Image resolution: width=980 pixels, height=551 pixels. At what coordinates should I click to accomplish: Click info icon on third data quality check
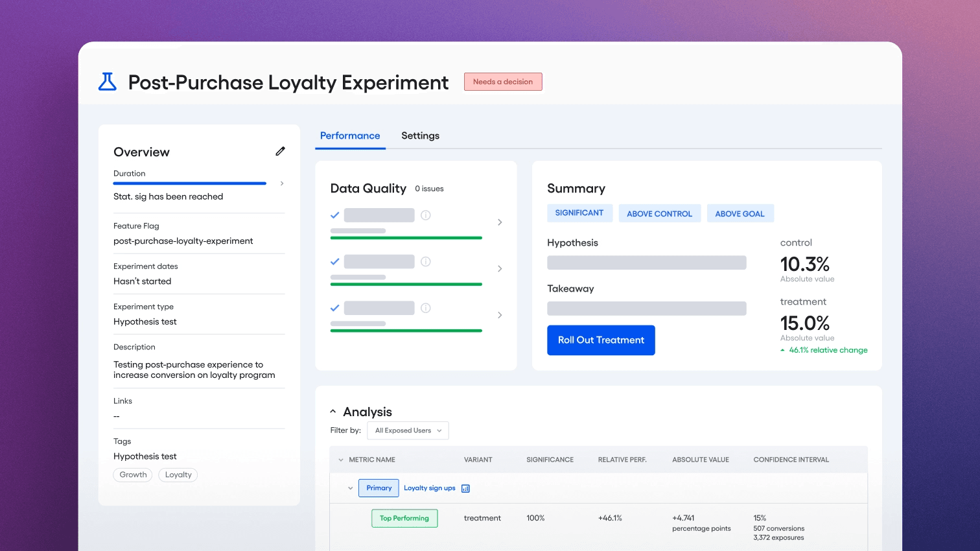[426, 308]
